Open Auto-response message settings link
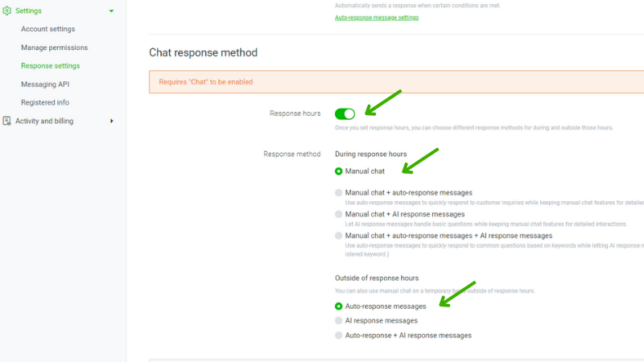644x362 pixels. point(377,18)
